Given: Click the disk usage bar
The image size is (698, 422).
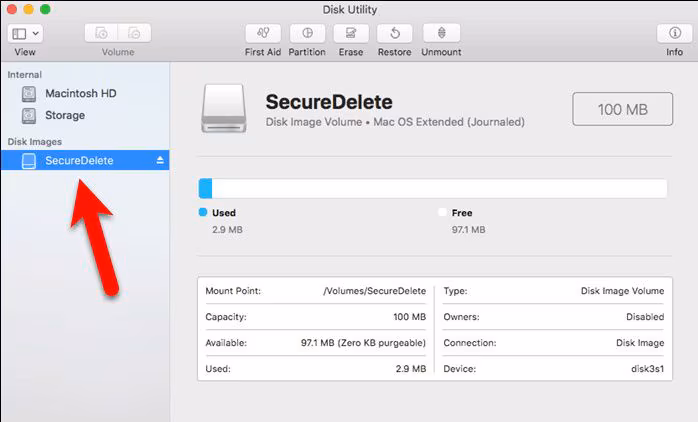Looking at the screenshot, I should 433,189.
